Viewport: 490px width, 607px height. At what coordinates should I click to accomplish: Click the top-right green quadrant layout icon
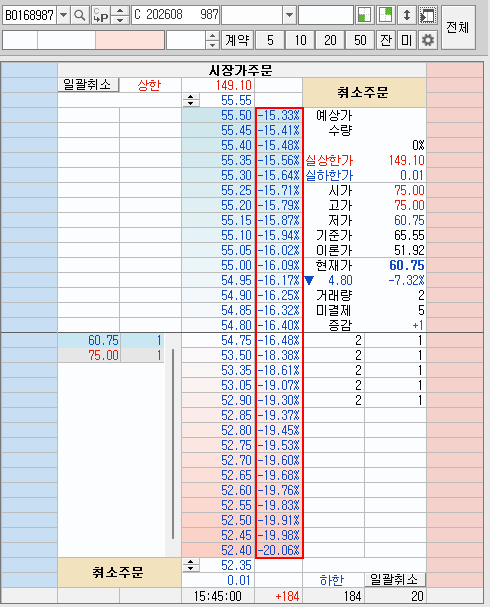coord(385,15)
